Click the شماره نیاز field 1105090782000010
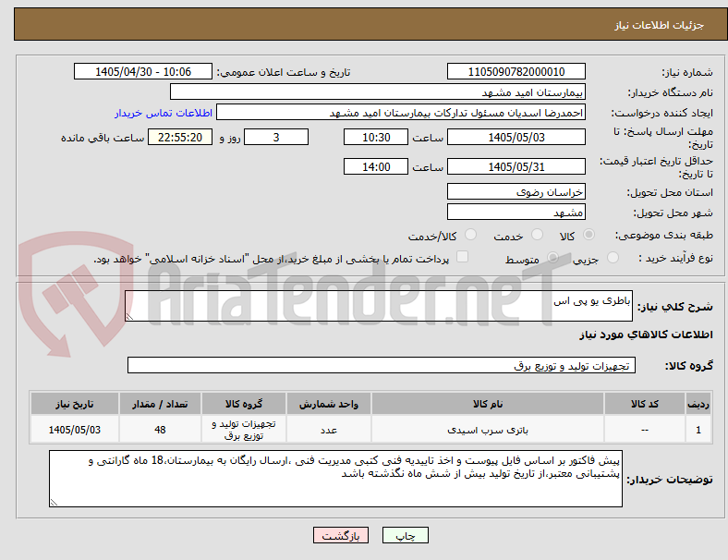728x560 pixels. pyautogui.click(x=516, y=72)
